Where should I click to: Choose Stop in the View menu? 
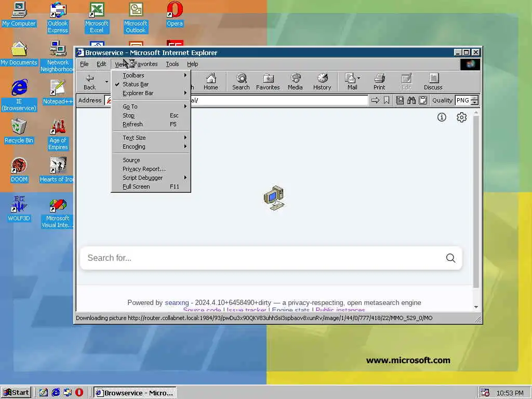click(x=151, y=115)
